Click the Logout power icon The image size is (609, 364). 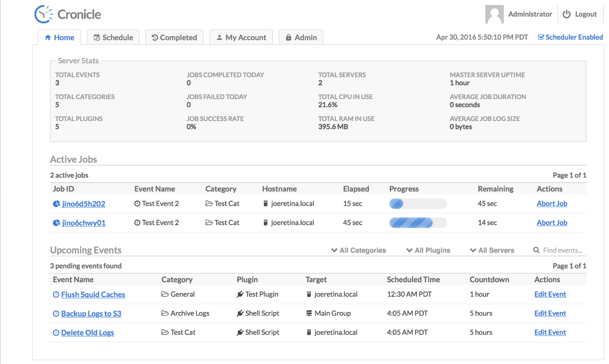[566, 14]
